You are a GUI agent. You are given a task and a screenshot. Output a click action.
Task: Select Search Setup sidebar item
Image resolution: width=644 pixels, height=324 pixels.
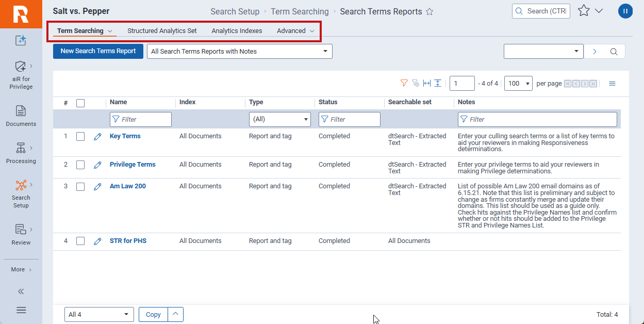click(x=21, y=193)
